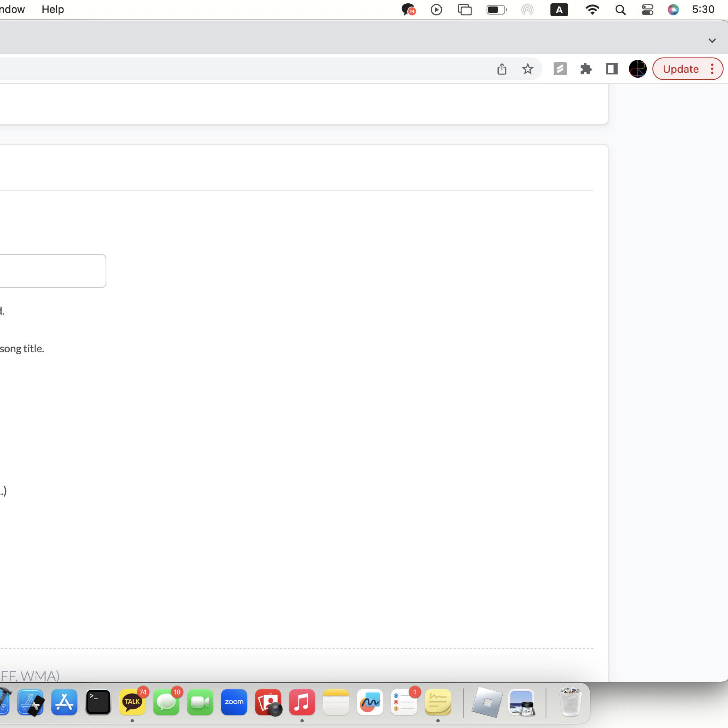The width and height of the screenshot is (728, 728).
Task: Click into the text input box on page
Action: point(53,271)
